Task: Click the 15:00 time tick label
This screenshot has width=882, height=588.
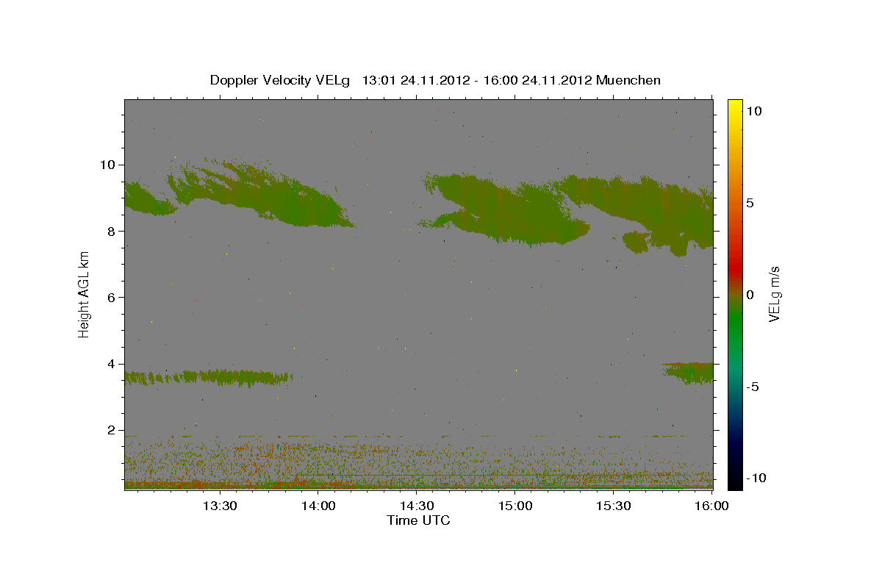Action: coord(515,506)
